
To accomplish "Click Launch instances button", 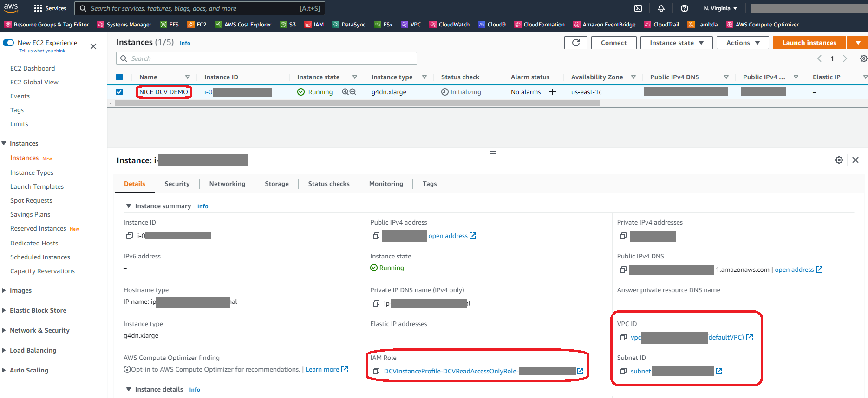I will point(809,43).
